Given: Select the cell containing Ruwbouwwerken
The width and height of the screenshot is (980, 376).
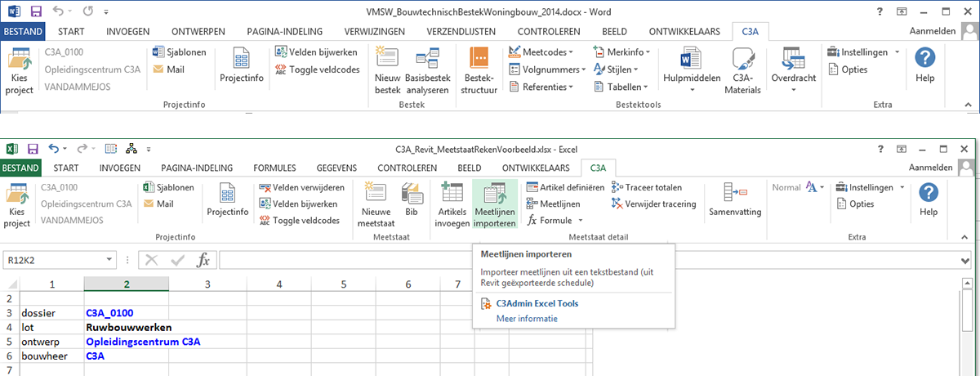Looking at the screenshot, I should click(126, 327).
